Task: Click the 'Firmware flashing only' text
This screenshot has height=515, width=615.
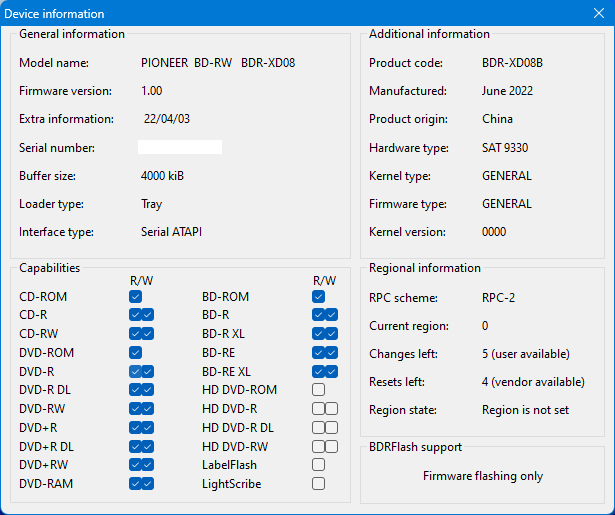Action: point(483,476)
